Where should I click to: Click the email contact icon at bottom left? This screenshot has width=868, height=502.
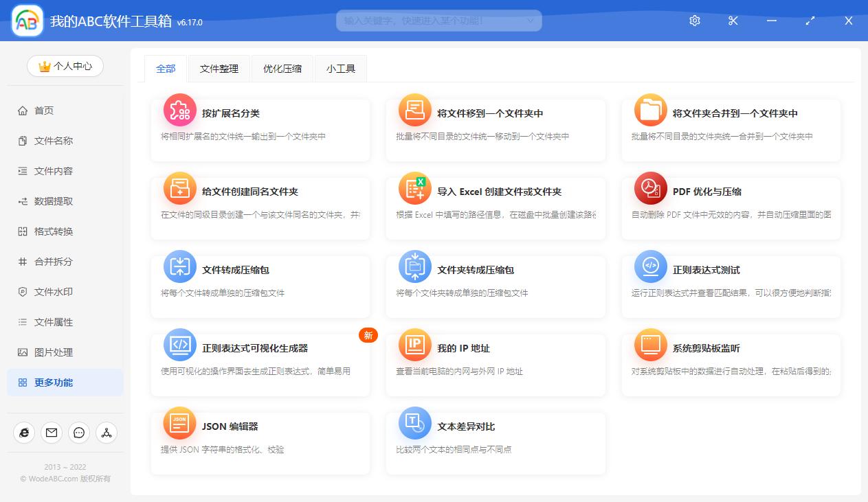coord(51,433)
